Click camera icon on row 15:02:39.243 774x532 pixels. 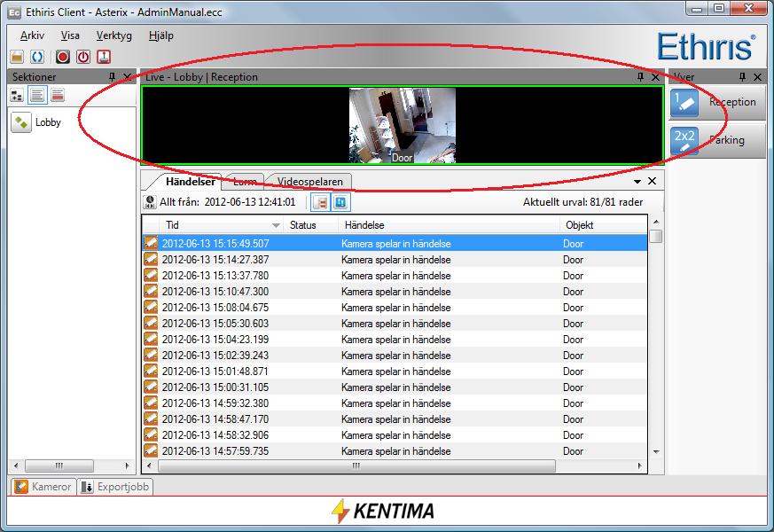click(151, 356)
